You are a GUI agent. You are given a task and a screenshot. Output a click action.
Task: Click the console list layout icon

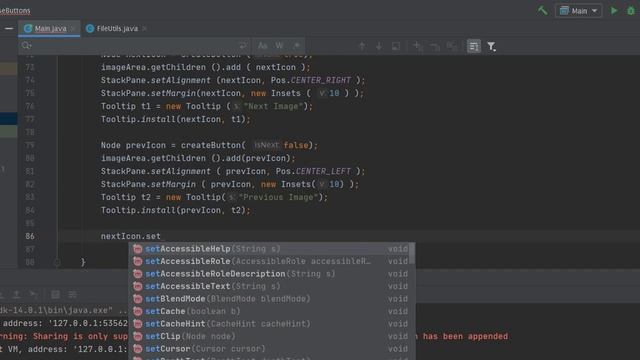pyautogui.click(x=72, y=294)
